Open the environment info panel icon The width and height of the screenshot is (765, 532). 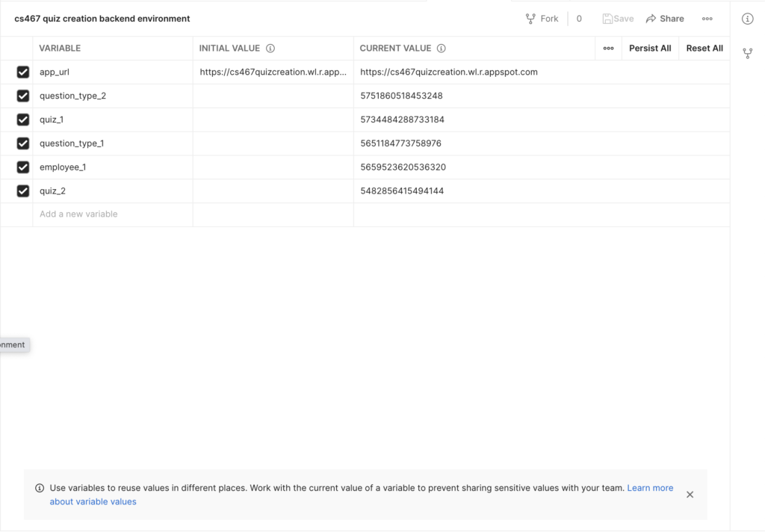point(747,19)
